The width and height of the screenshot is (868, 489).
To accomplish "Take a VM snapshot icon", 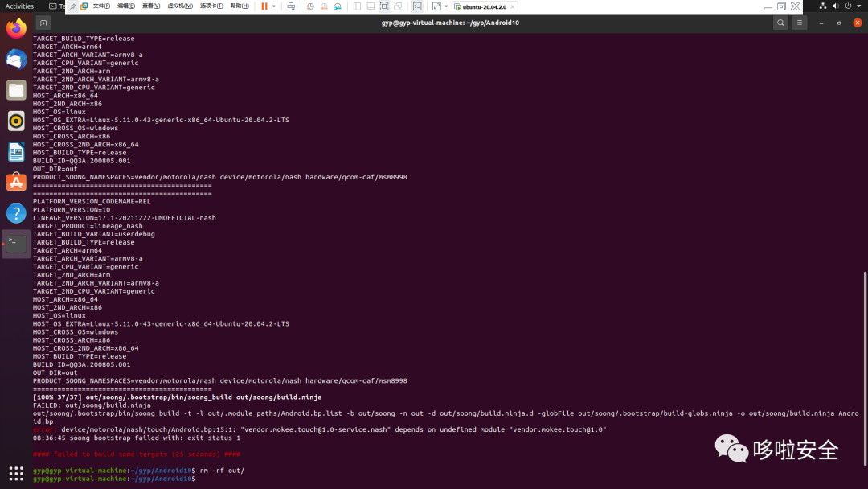I will click(310, 6).
